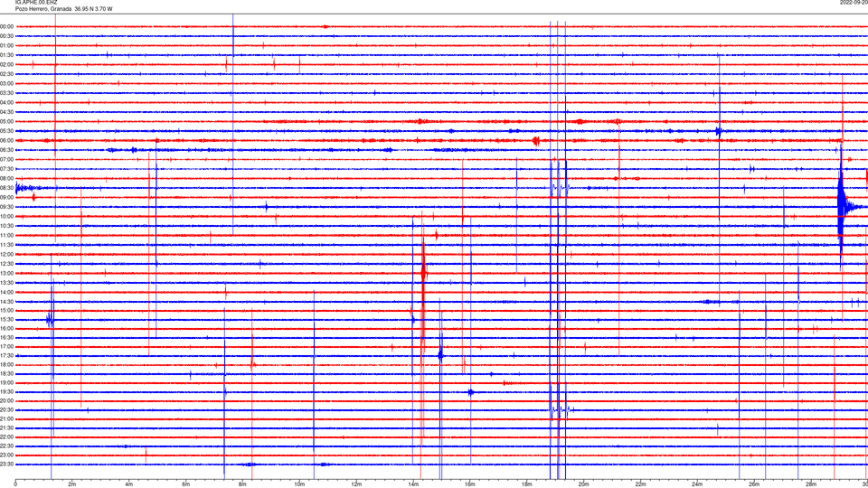Select the 00:00 trace time label

pos(6,26)
